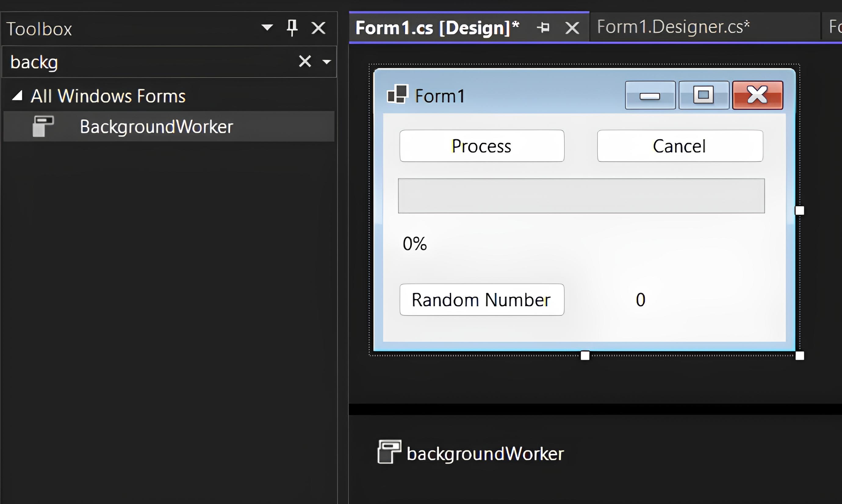
Task: Click the backgroundWorker tray component icon
Action: [x=389, y=452]
